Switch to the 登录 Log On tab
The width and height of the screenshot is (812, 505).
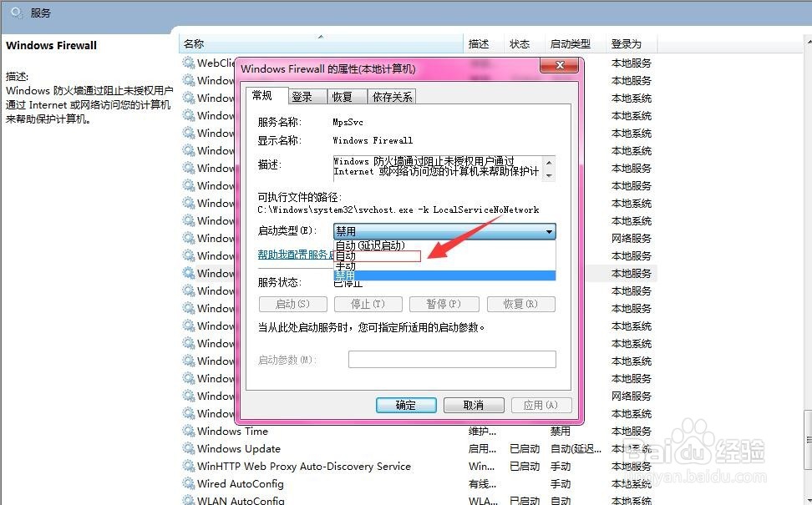(x=307, y=97)
